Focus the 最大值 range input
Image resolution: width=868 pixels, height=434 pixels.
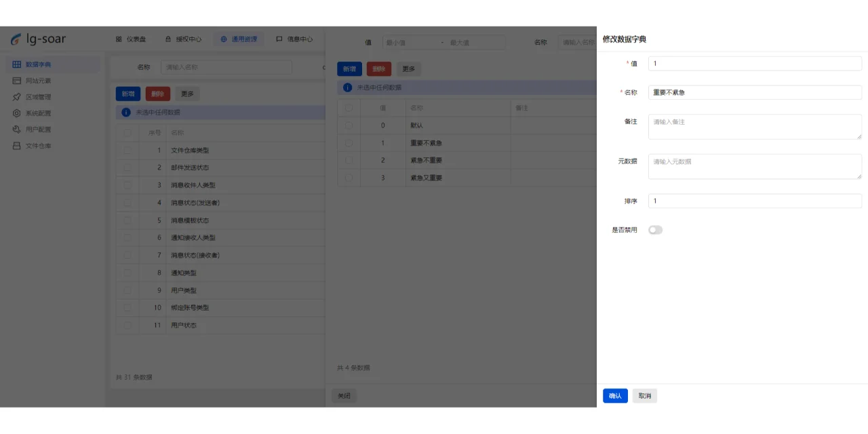click(x=475, y=43)
